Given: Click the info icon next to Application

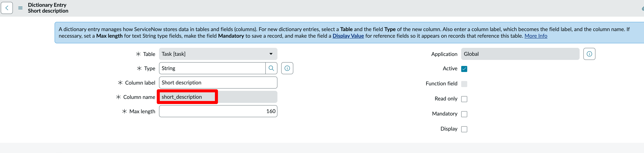Looking at the screenshot, I should pyautogui.click(x=589, y=54).
